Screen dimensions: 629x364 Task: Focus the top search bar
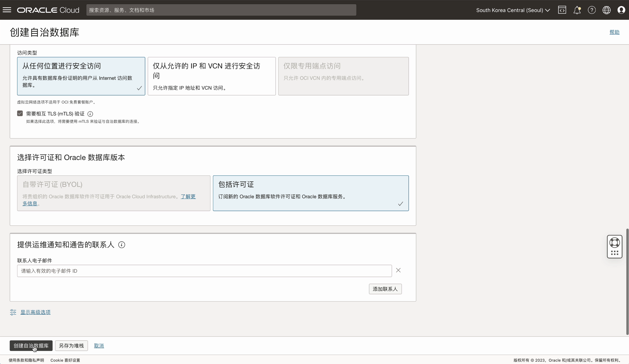221,10
